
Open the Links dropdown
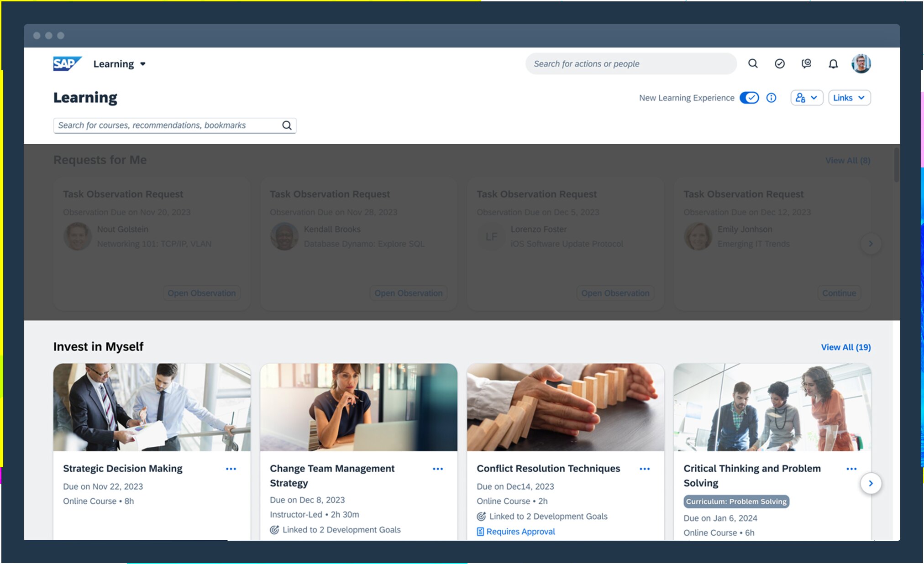click(849, 98)
